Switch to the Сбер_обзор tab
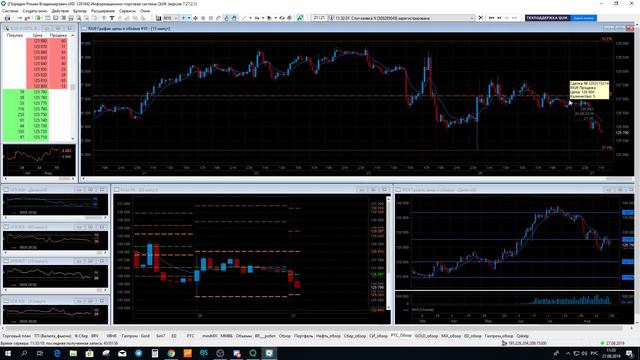The height and width of the screenshot is (360, 640). [x=355, y=336]
